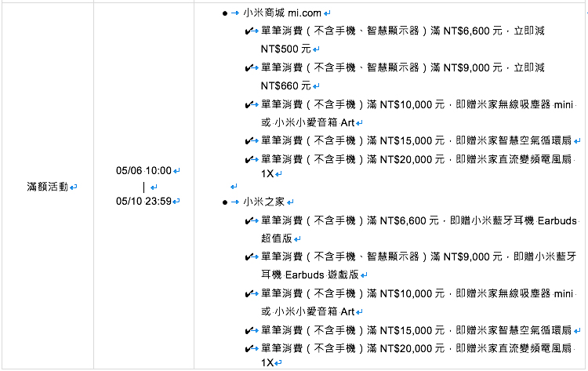Click the end date 05/10 23:59

[143, 202]
